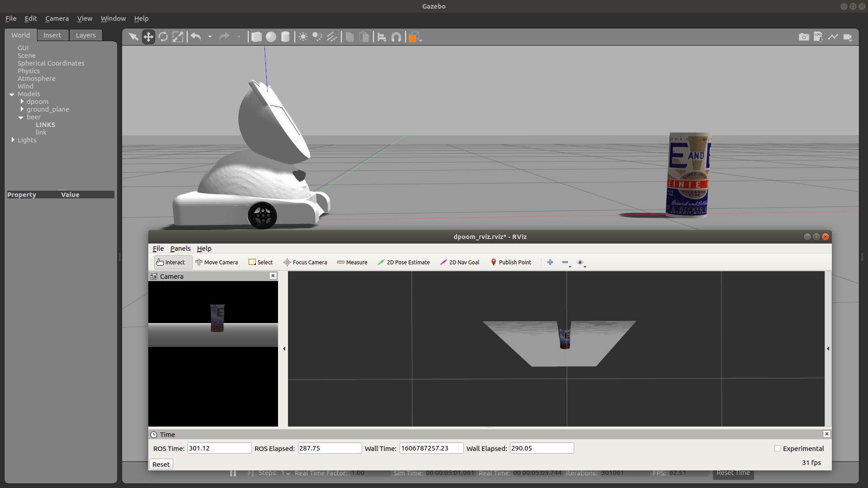Open the eye icon toolbar options dropdown
This screenshot has width=868, height=488.
[582, 263]
